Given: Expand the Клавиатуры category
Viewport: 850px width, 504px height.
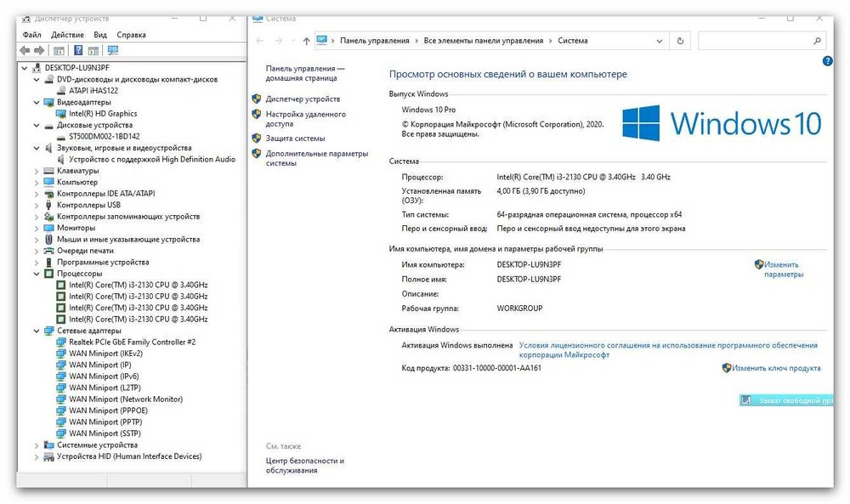Looking at the screenshot, I should [x=37, y=171].
